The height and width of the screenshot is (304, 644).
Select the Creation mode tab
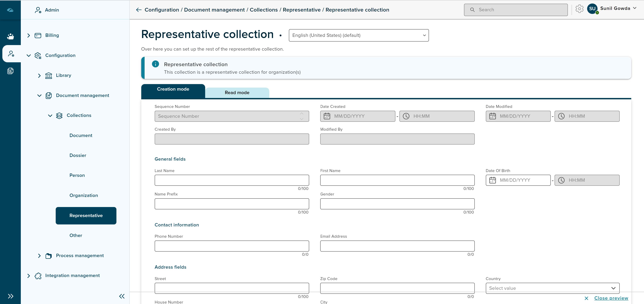[x=173, y=89]
